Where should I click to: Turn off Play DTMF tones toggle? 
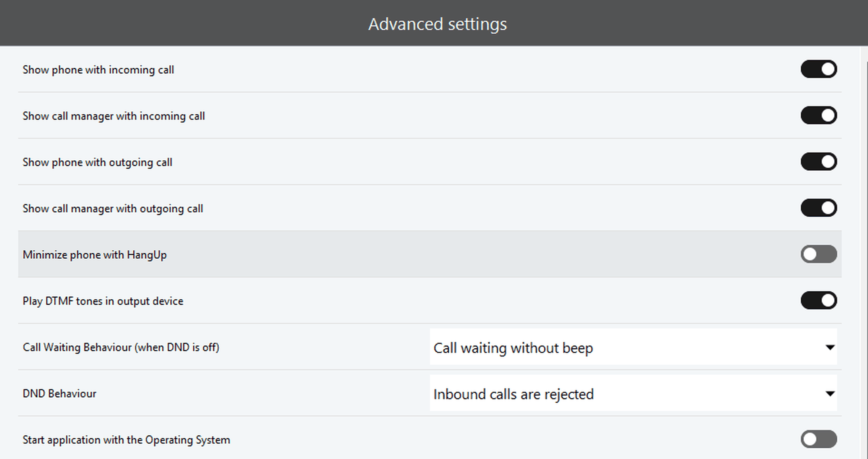[x=819, y=300]
